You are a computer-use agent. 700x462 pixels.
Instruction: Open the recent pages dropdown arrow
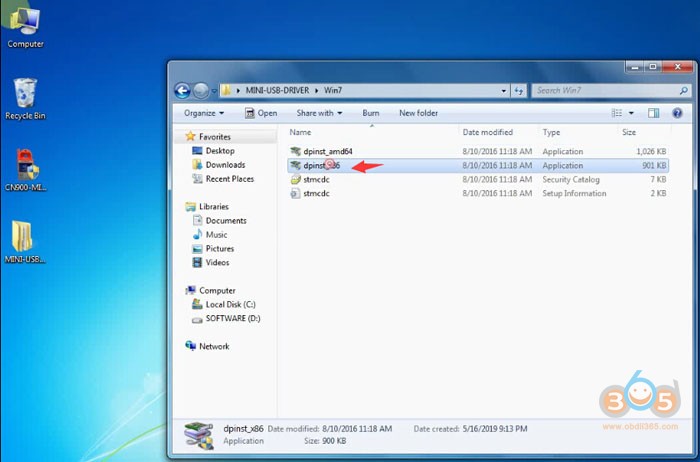pos(214,91)
